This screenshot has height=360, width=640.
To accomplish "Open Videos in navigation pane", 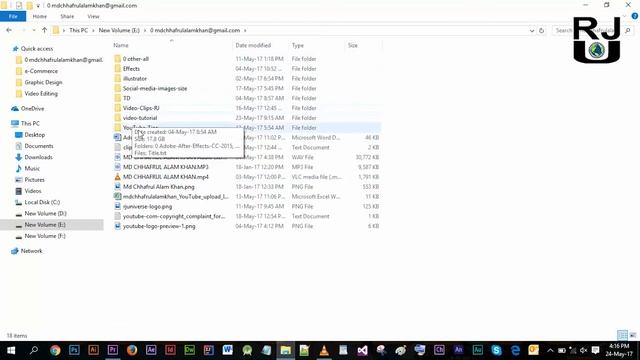I will [33, 191].
